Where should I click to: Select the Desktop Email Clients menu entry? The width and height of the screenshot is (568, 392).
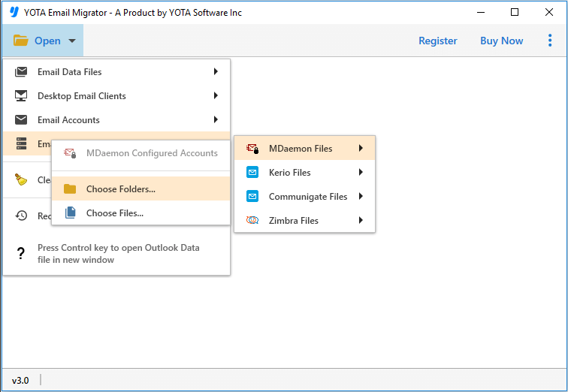tap(116, 95)
